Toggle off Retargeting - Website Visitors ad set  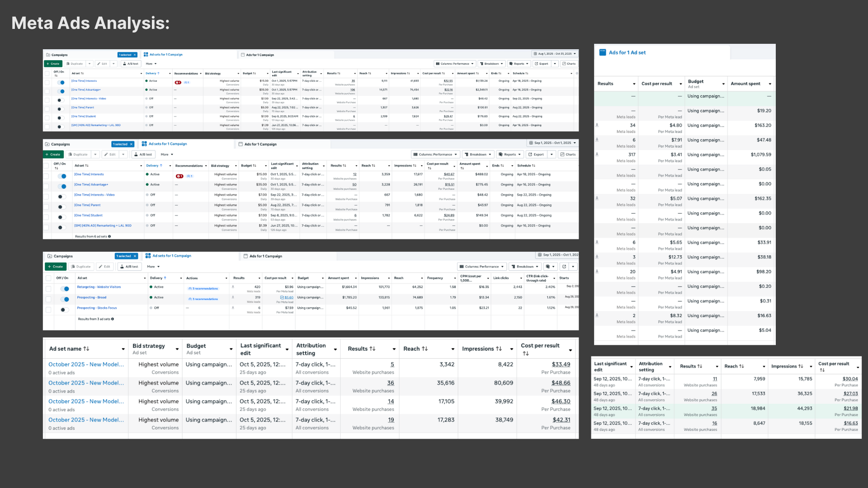65,289
